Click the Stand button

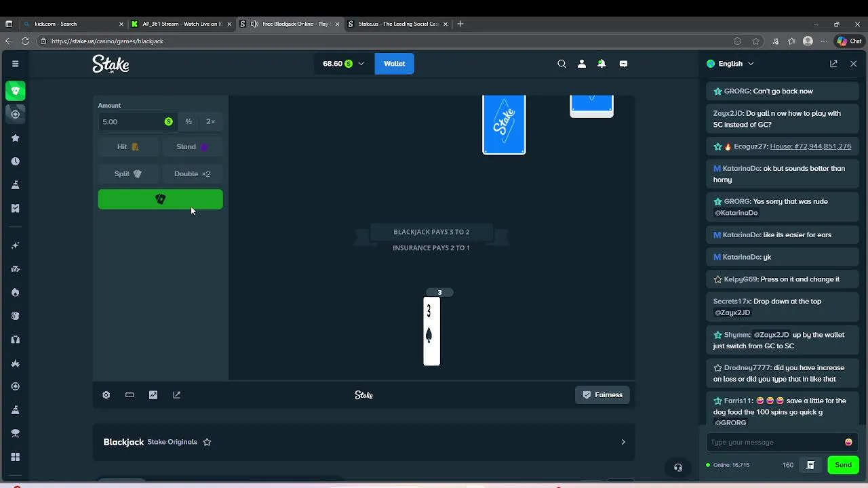[193, 146]
